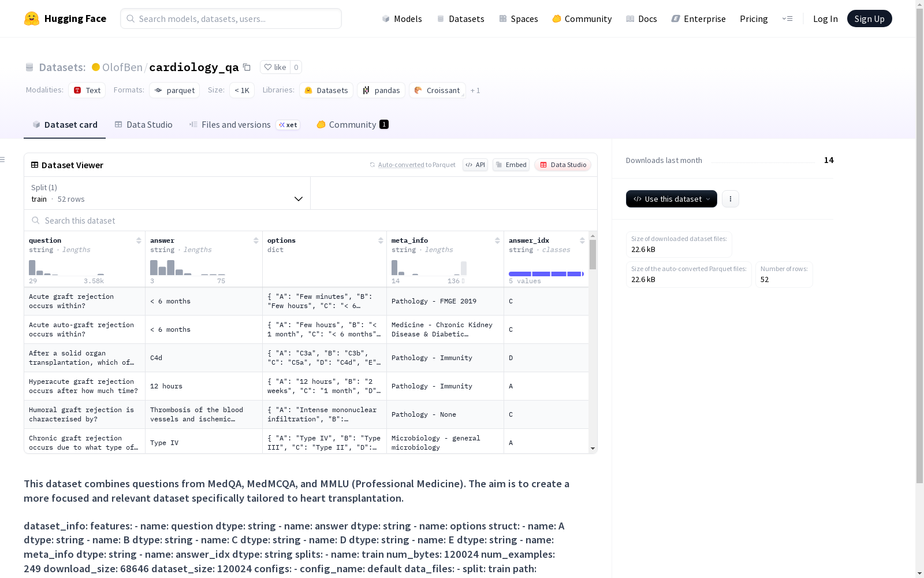Select the 'Pathology - FMGE 2019' cell

tap(445, 301)
